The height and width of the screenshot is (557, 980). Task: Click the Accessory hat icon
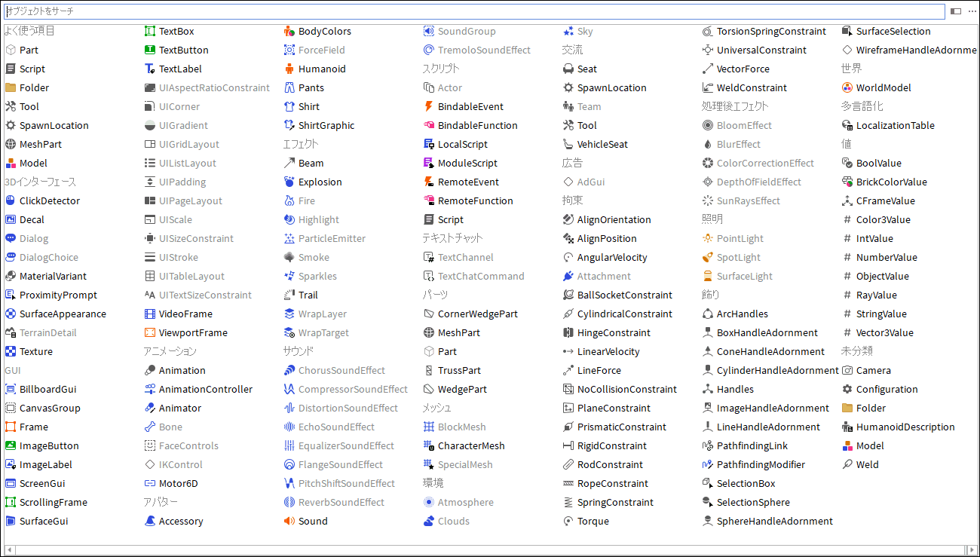pyautogui.click(x=150, y=521)
